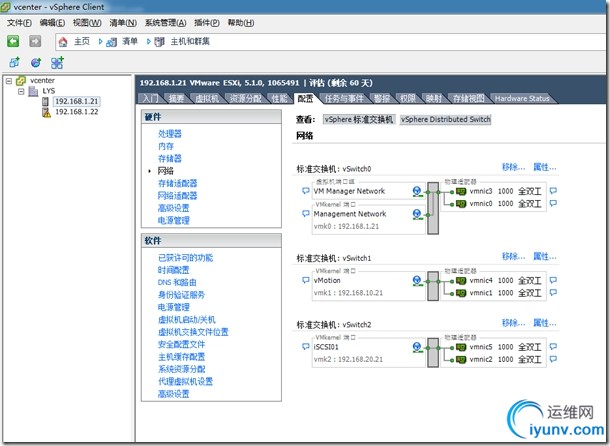Switch to the 存储视图 tab

[468, 98]
